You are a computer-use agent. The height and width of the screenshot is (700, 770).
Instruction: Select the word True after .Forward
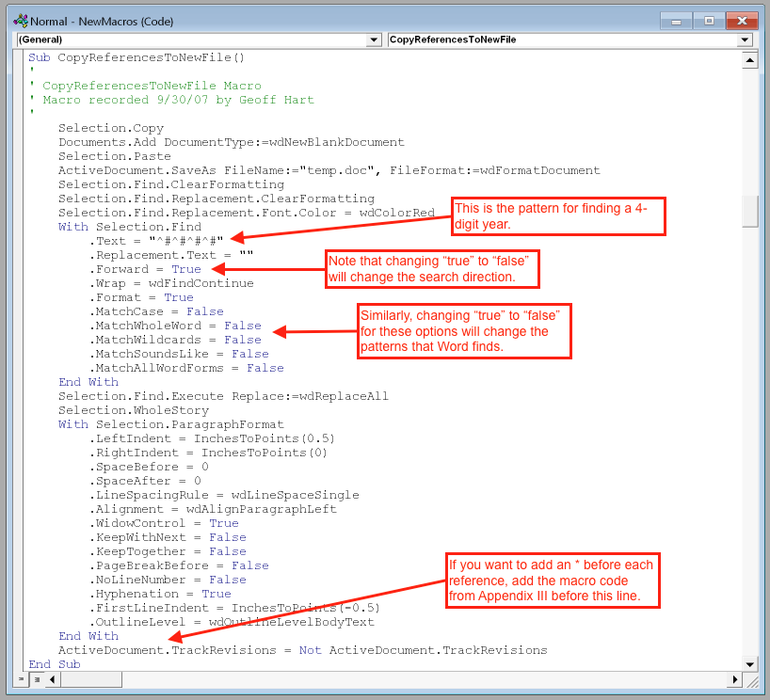[x=187, y=269]
